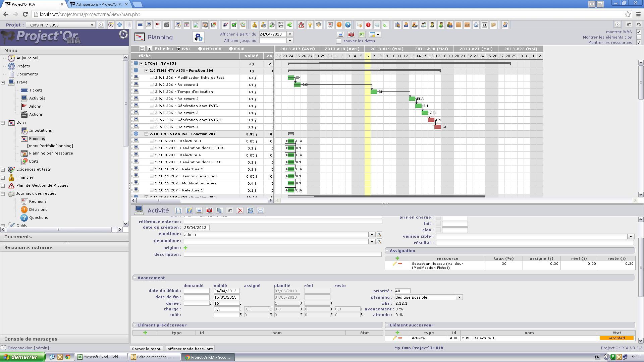Click the calculate planning gears icon

click(x=198, y=37)
